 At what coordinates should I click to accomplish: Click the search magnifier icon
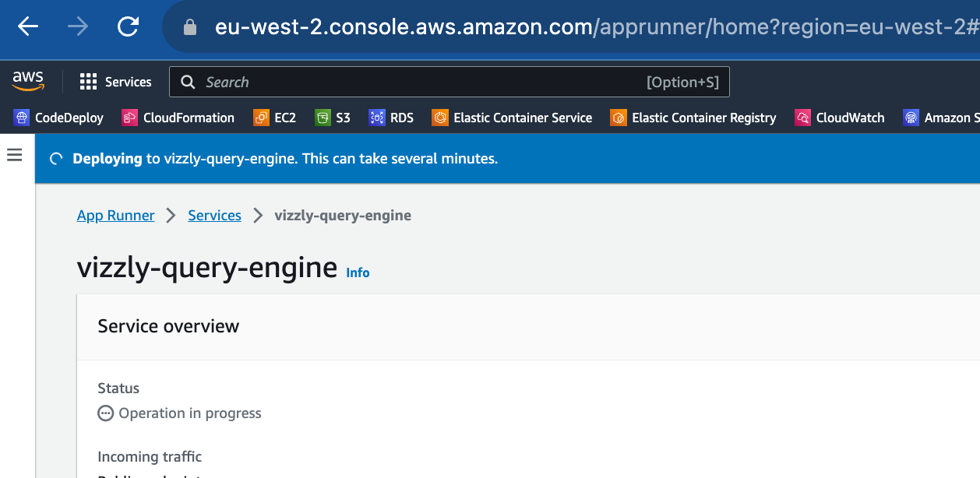pyautogui.click(x=187, y=82)
